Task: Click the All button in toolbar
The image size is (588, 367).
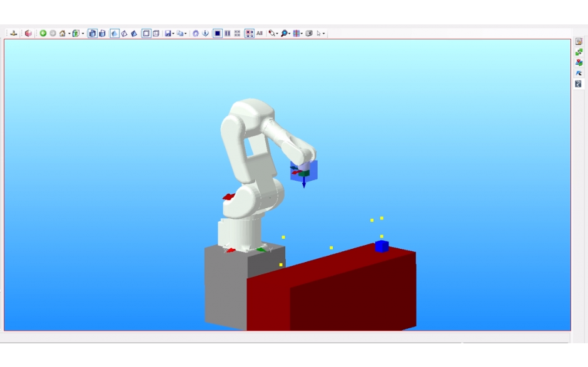Action: (260, 33)
